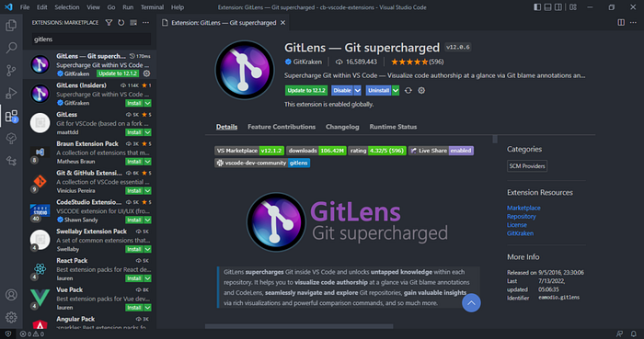Open Install dropdown for React Pack

tap(148, 278)
